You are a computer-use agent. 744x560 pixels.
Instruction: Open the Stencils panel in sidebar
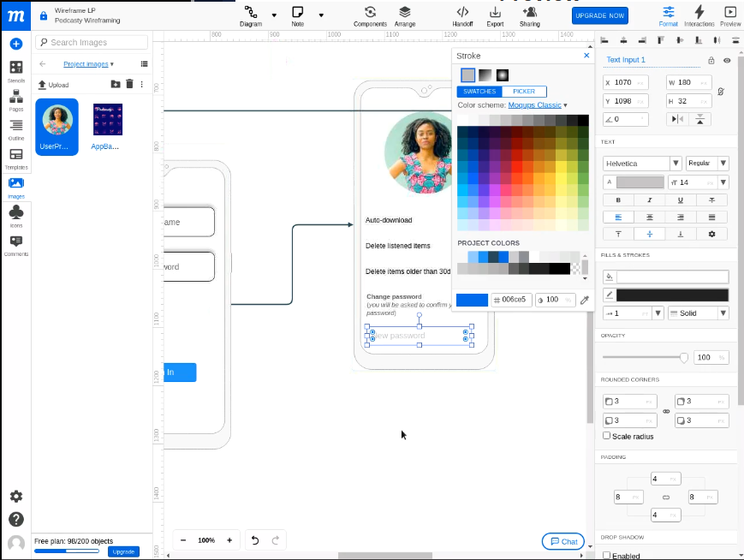(16, 72)
